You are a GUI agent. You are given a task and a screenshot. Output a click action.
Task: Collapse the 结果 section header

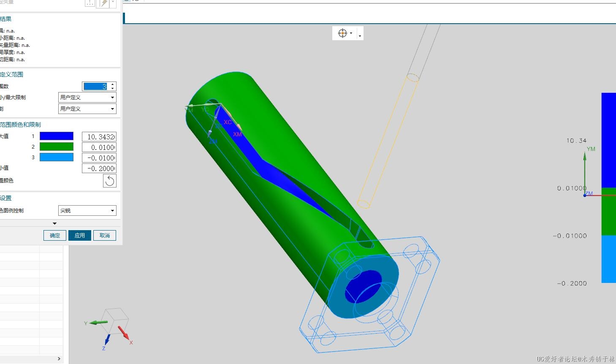tap(6, 19)
